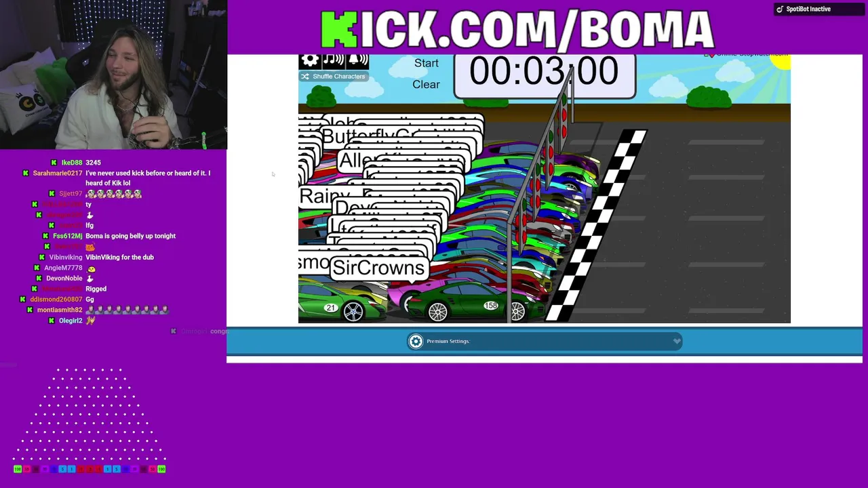
Task: Click Start on the race timer
Action: (x=427, y=63)
